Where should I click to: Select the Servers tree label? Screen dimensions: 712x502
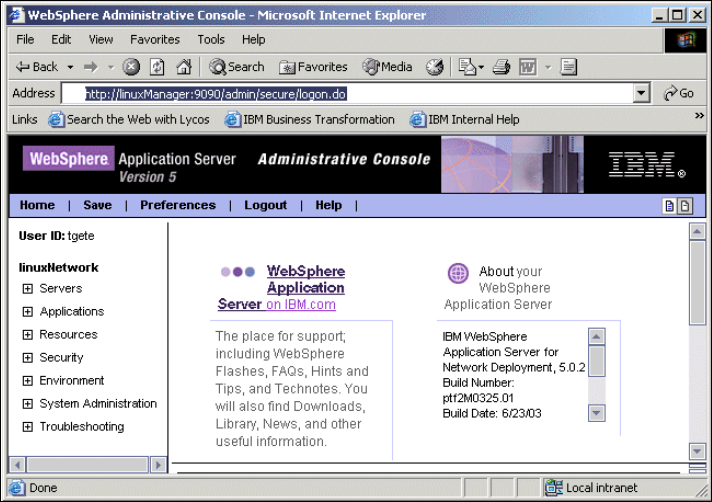(61, 289)
